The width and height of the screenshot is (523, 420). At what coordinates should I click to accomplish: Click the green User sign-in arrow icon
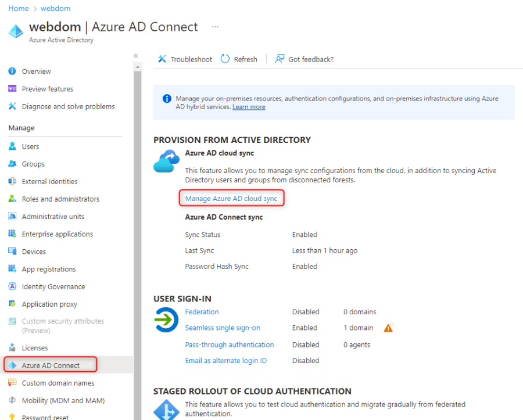click(167, 320)
